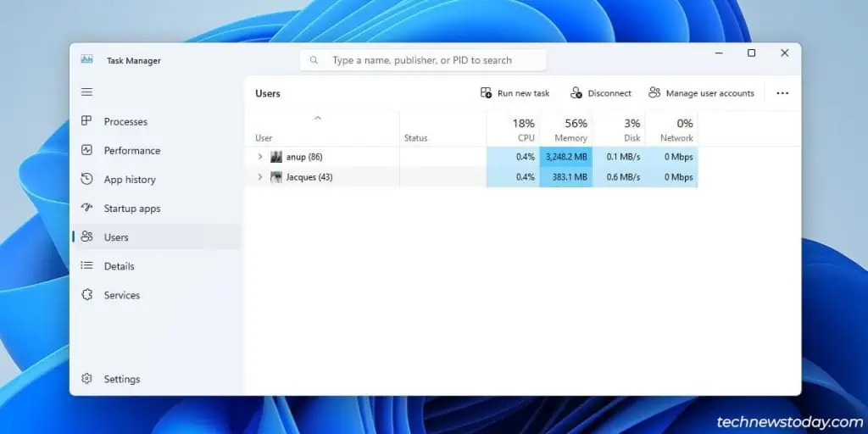Click Jacques's 0 Mbps network cell
The width and height of the screenshot is (868, 434).
click(x=671, y=177)
